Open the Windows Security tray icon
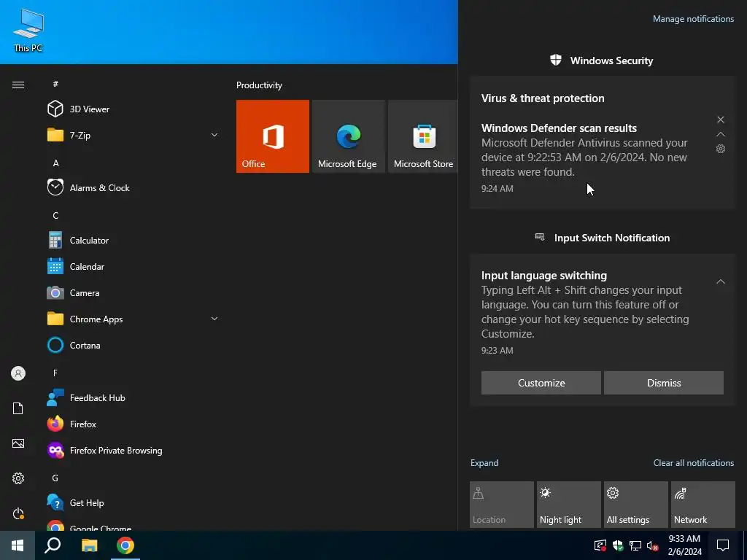747x560 pixels. 618,545
